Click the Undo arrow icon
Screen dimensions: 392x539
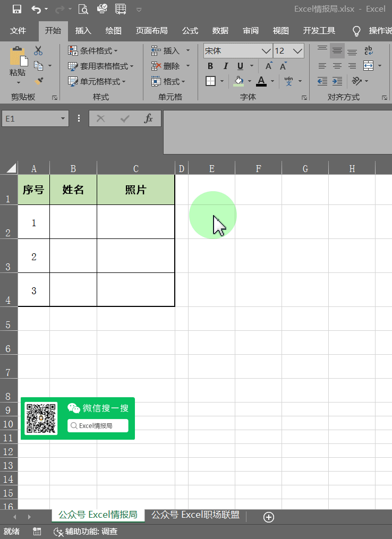click(36, 9)
